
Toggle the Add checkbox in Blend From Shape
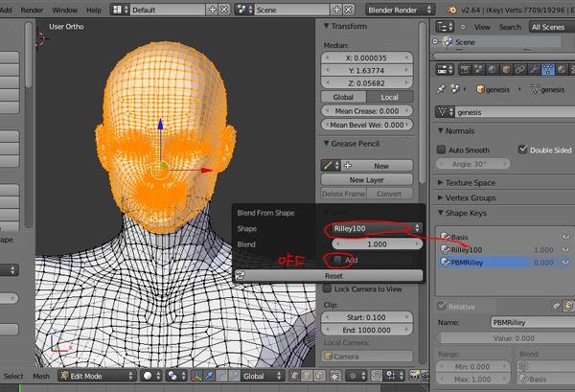[x=337, y=260]
